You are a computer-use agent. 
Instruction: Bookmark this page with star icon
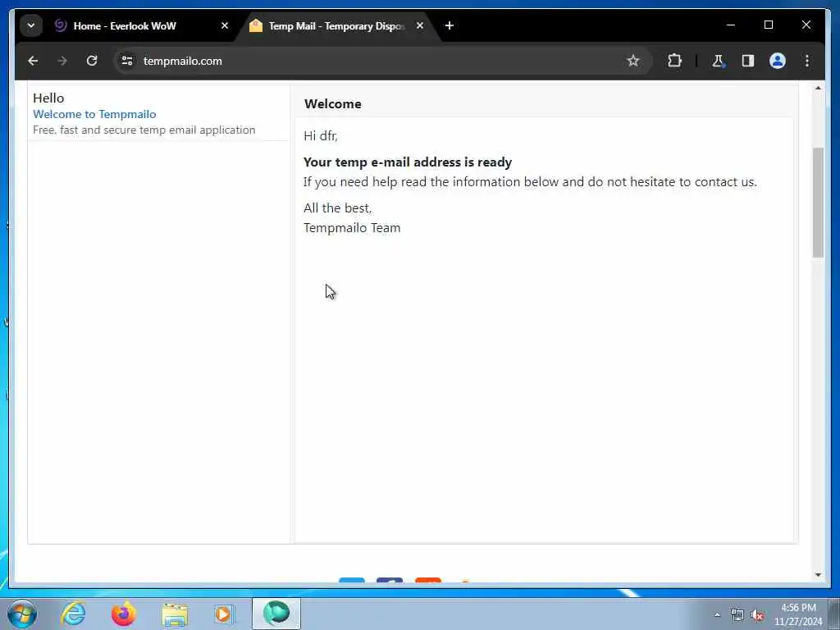(x=633, y=61)
